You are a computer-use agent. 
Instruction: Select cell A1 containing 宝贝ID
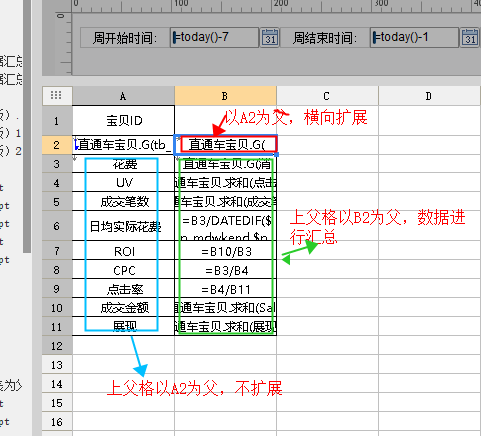point(123,120)
